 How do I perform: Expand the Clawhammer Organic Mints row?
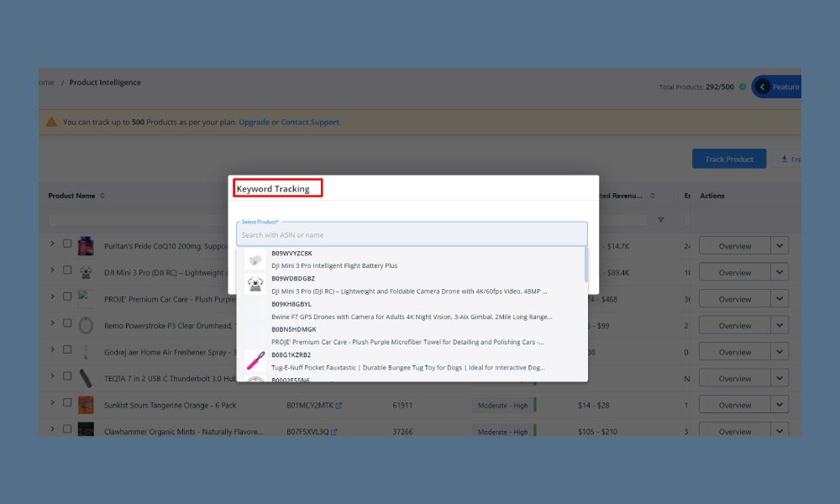coord(52,429)
